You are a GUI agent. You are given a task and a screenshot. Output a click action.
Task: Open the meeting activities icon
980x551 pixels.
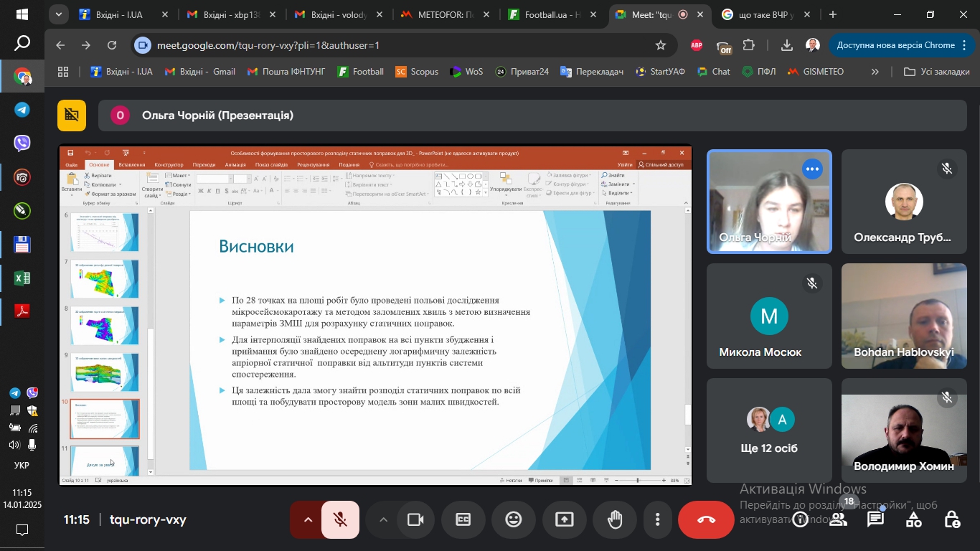point(913,520)
